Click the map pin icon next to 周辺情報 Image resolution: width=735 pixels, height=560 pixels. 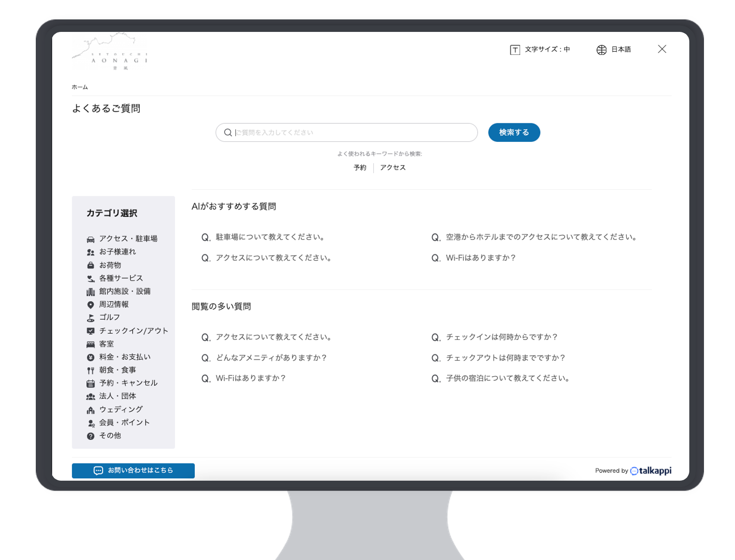pyautogui.click(x=91, y=304)
